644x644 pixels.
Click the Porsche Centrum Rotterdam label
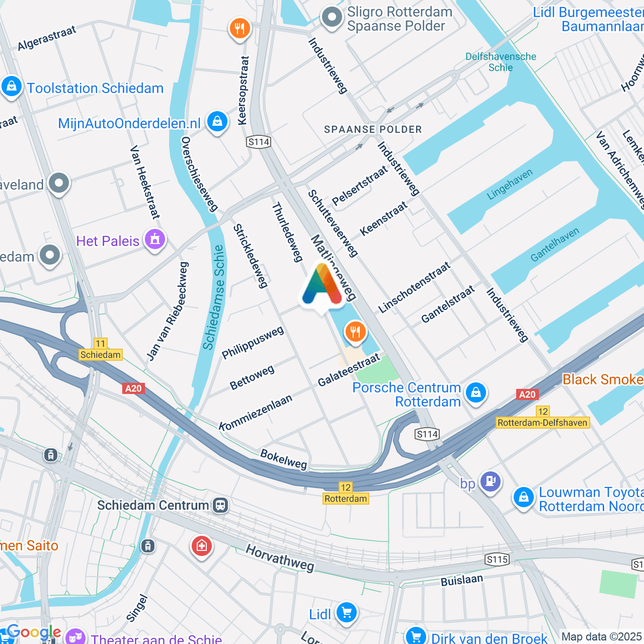pyautogui.click(x=407, y=394)
